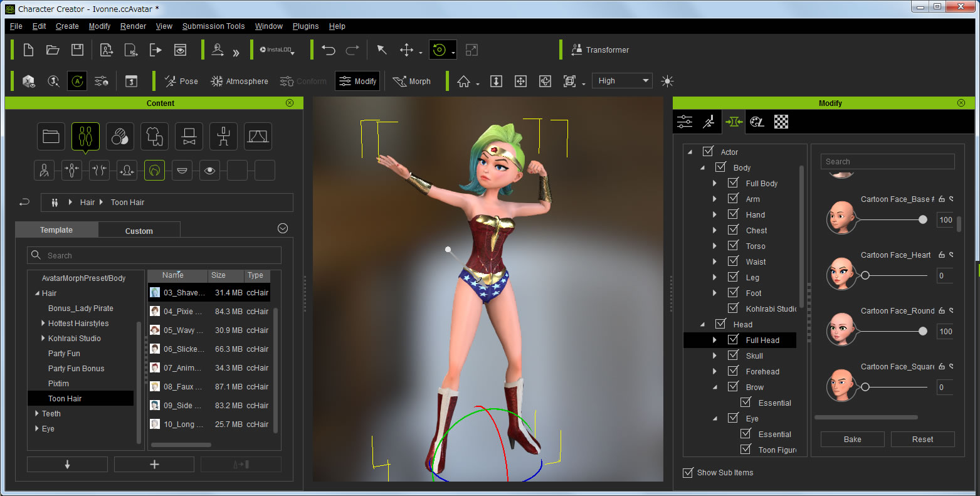Image resolution: width=980 pixels, height=496 pixels.
Task: Expand the Leg node in the Modify tree
Action: [x=715, y=277]
